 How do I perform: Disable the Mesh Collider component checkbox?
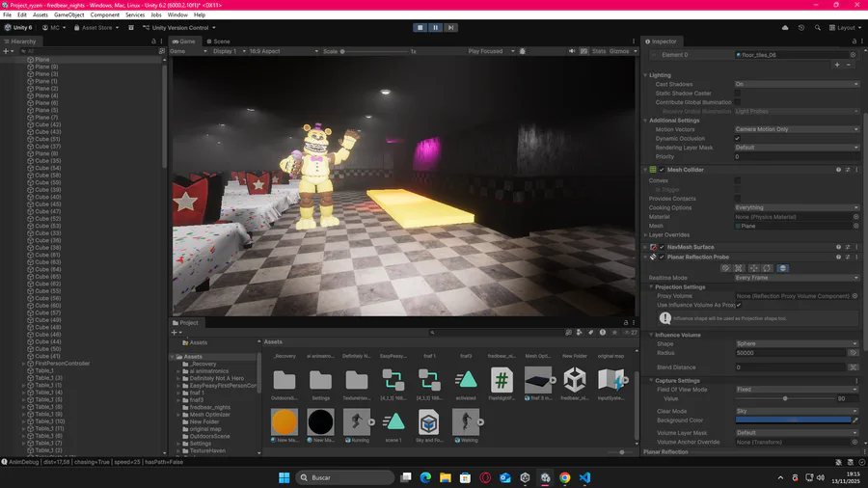pyautogui.click(x=662, y=170)
